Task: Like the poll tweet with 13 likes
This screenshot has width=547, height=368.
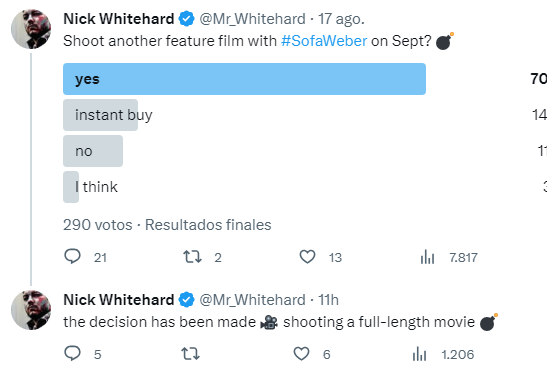Action: pyautogui.click(x=321, y=257)
